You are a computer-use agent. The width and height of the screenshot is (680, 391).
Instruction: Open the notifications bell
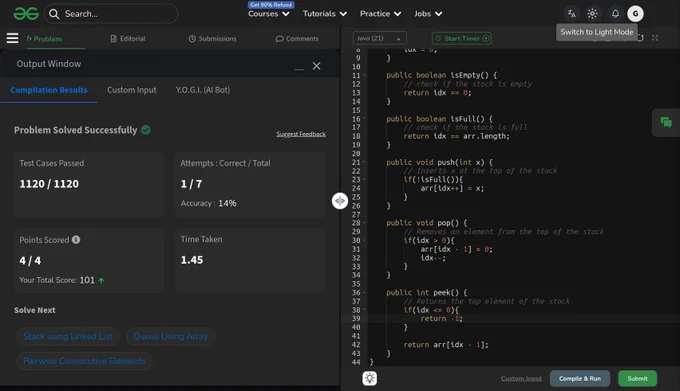615,14
